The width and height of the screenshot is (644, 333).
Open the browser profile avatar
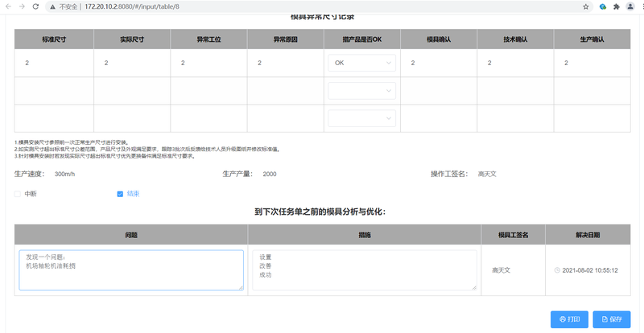630,6
